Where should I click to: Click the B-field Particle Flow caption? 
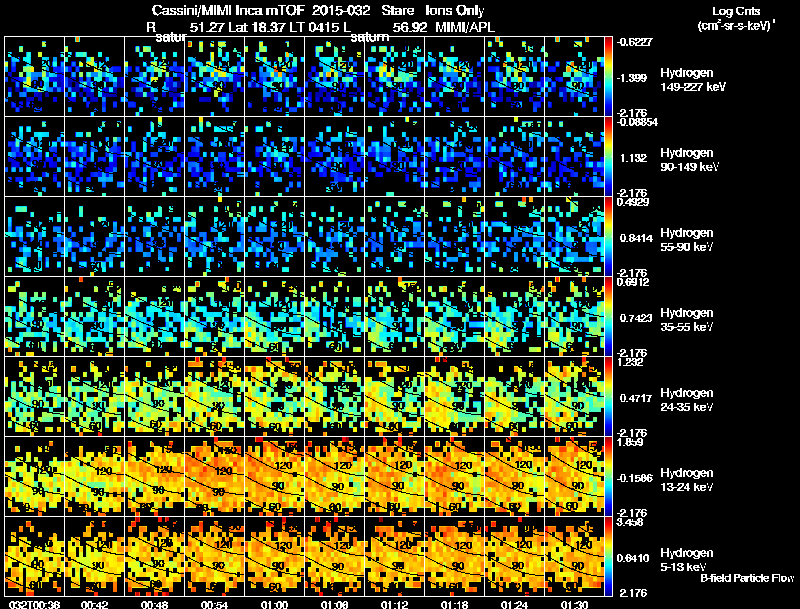(x=747, y=578)
